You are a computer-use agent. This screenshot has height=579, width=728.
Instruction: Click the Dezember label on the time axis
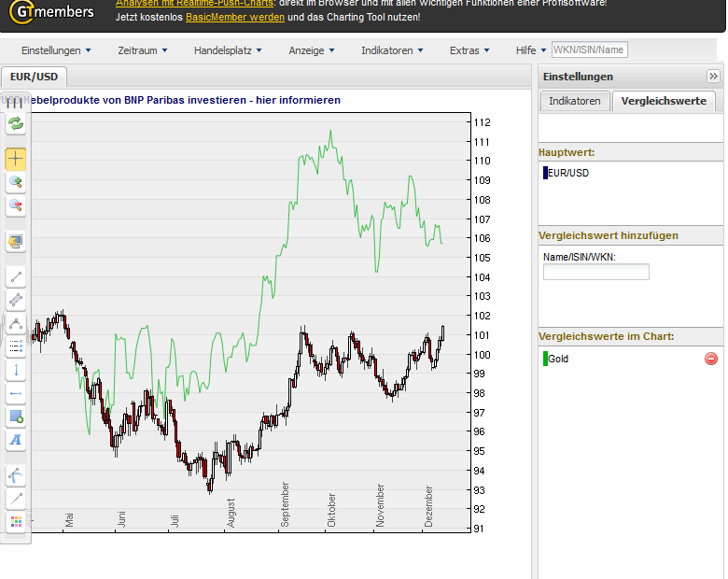coord(428,506)
